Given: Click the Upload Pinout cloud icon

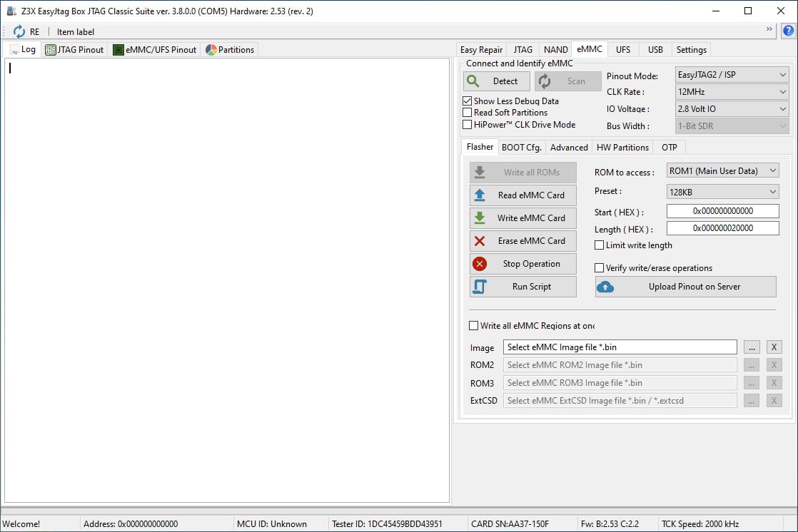Looking at the screenshot, I should click(605, 287).
